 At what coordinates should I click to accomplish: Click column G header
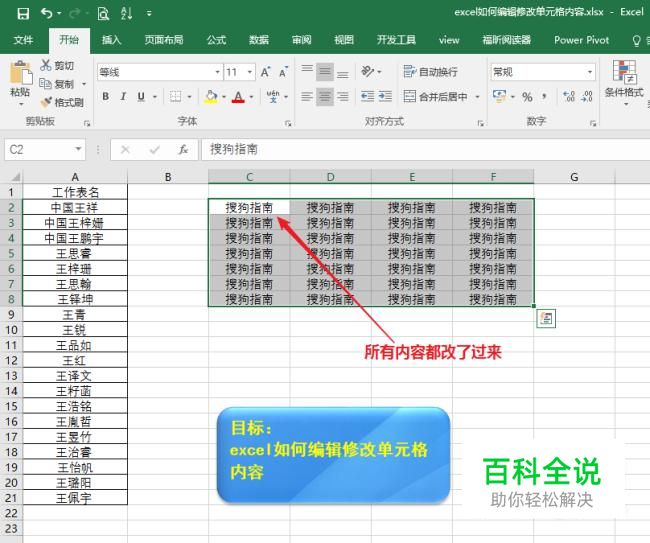point(574,177)
